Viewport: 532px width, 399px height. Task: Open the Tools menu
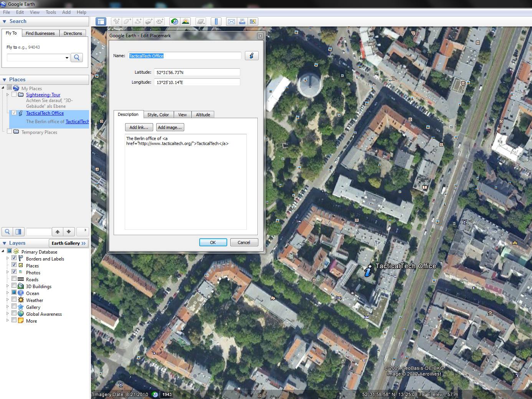pos(51,12)
